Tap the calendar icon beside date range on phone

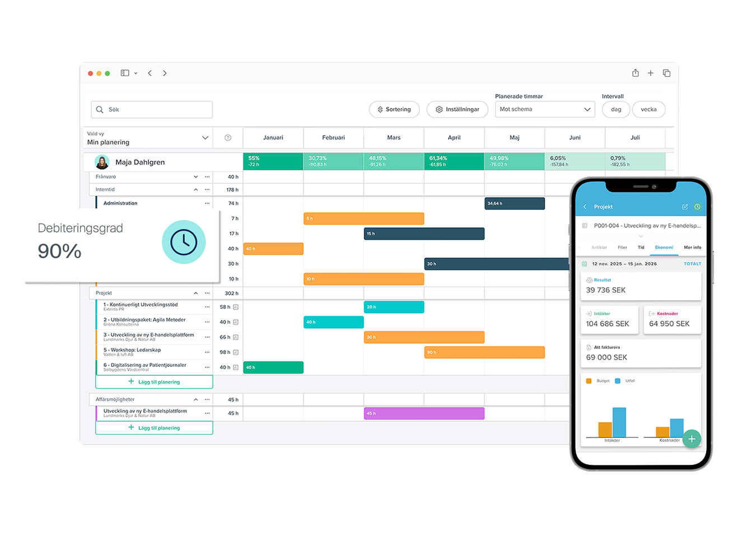(585, 264)
